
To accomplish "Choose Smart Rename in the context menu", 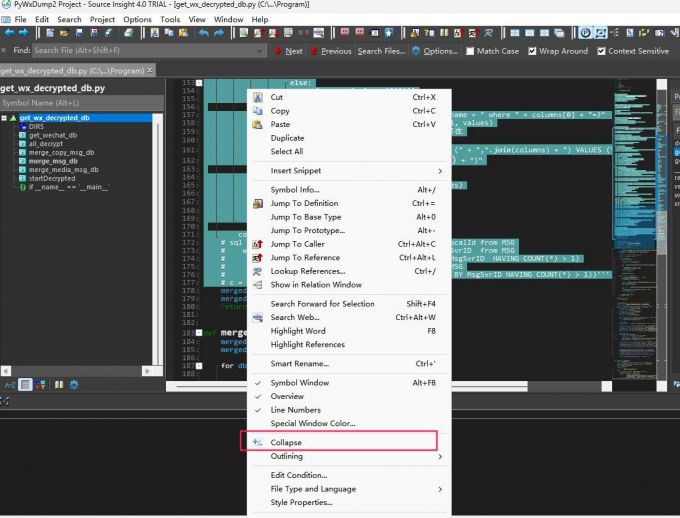I will click(x=349, y=364).
